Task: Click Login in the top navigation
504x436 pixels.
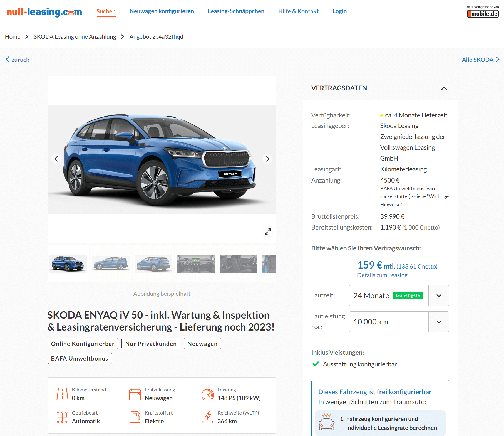Action: 339,11
